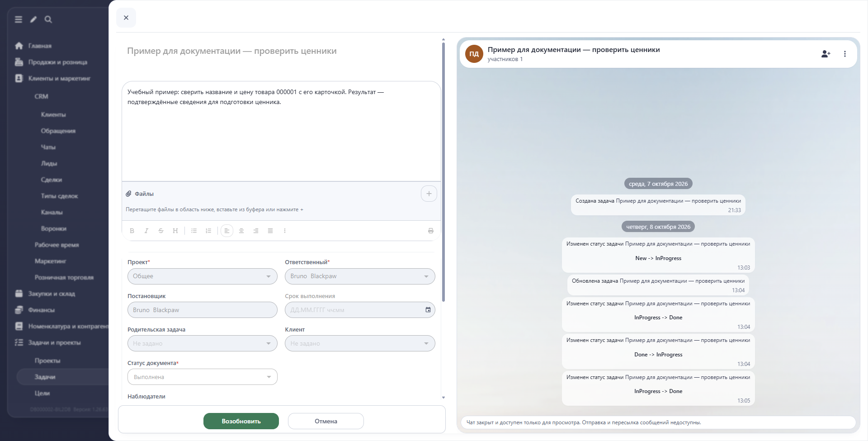Open the Проект dropdown
This screenshot has height=441, width=868.
point(203,276)
